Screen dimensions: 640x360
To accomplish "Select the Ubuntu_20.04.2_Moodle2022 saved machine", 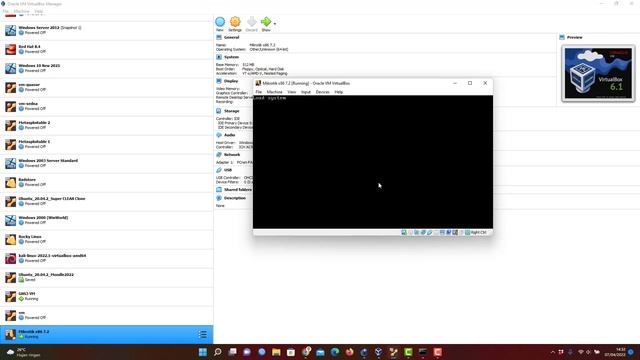I will pyautogui.click(x=107, y=277).
